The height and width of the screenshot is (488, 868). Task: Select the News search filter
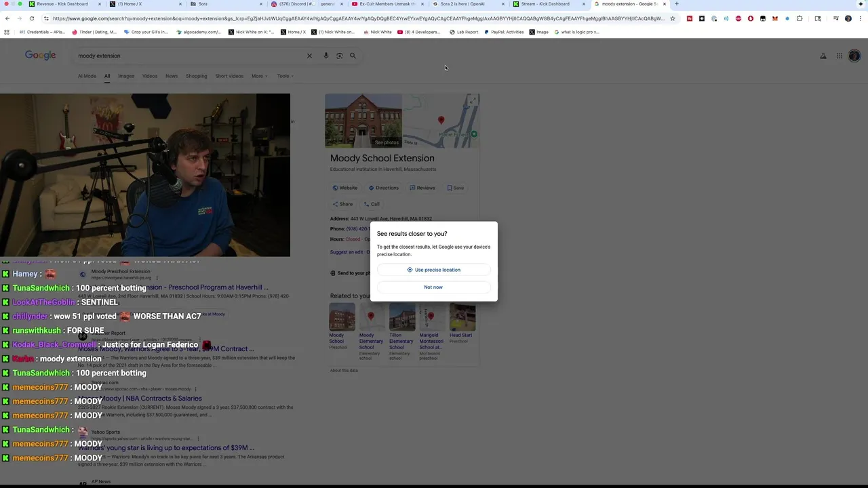[172, 76]
